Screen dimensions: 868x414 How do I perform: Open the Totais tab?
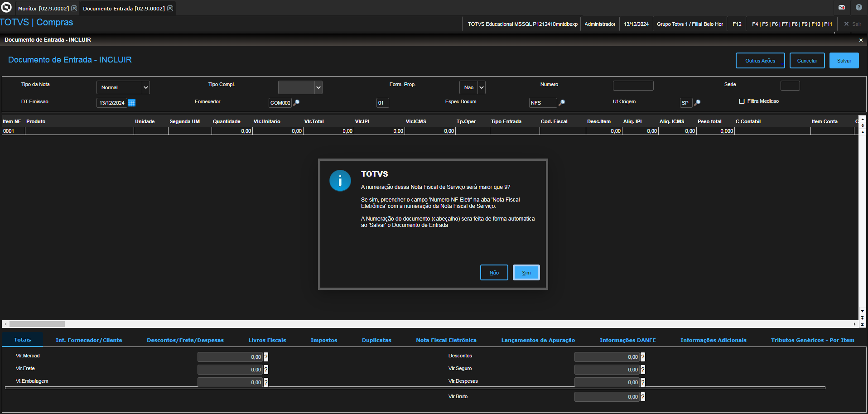click(x=23, y=340)
